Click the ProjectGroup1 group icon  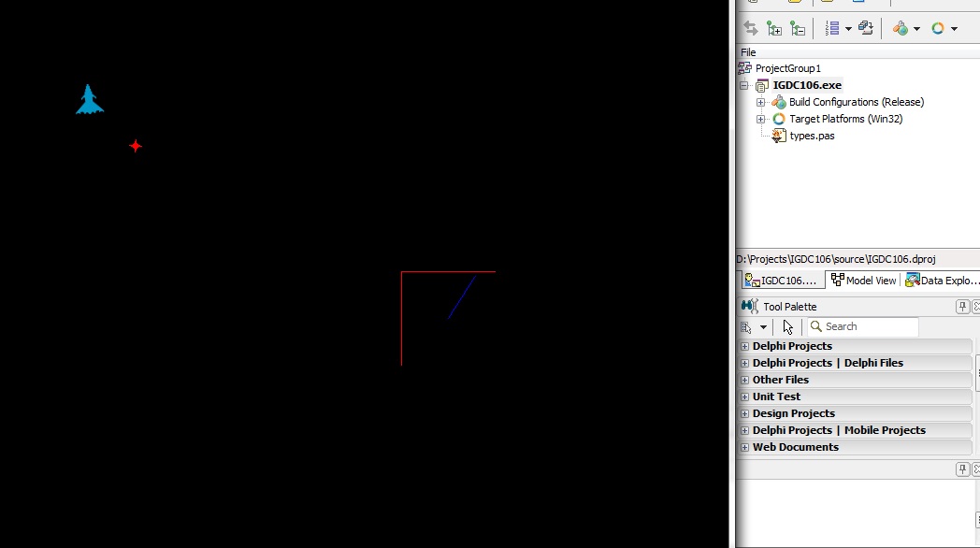click(744, 68)
